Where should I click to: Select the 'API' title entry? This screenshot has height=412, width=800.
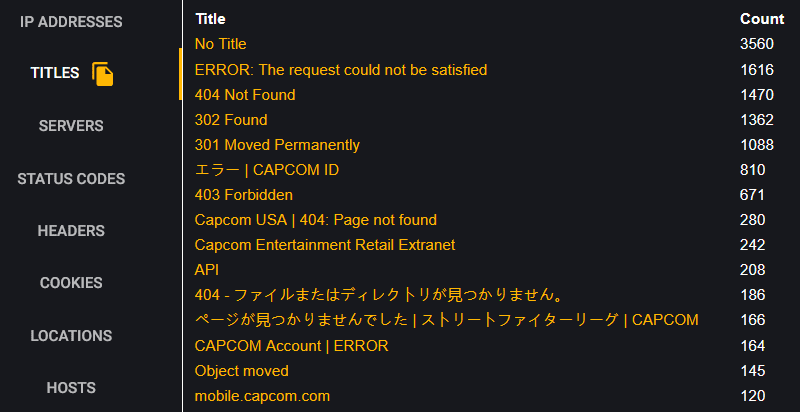coord(207,270)
